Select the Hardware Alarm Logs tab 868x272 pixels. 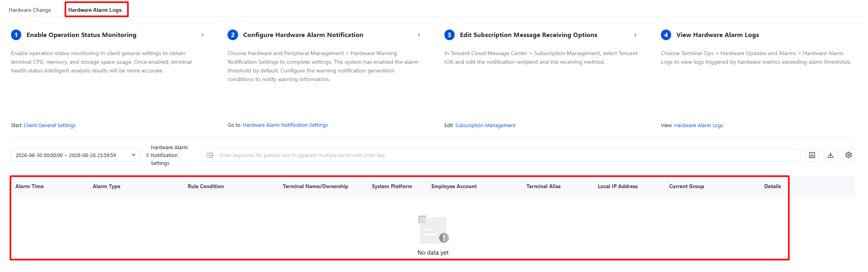[95, 10]
